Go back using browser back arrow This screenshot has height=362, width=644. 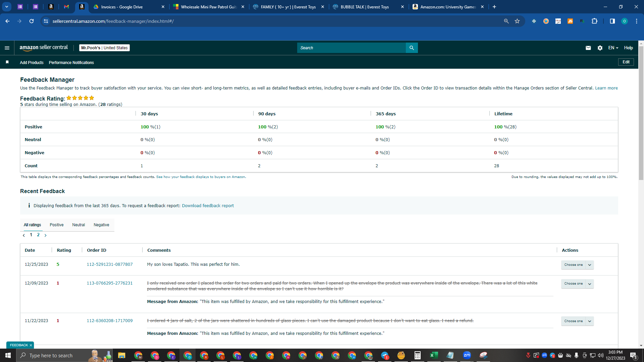click(x=7, y=21)
